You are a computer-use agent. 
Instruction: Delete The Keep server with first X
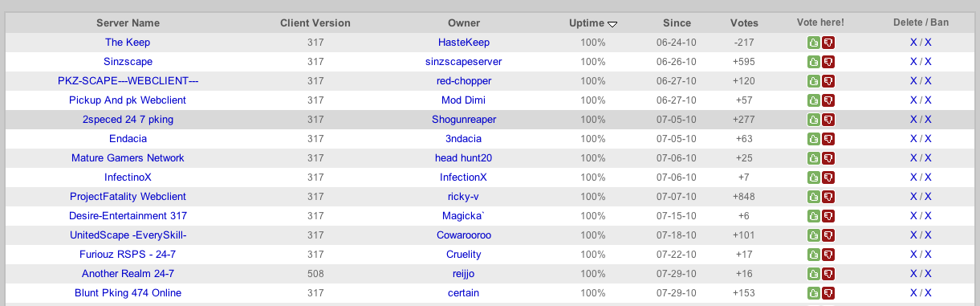click(913, 43)
